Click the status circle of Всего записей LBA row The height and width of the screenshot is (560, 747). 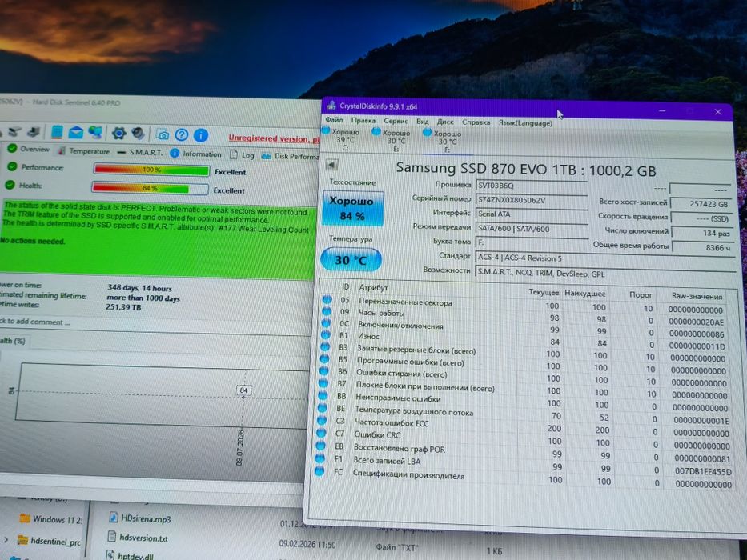[320, 458]
